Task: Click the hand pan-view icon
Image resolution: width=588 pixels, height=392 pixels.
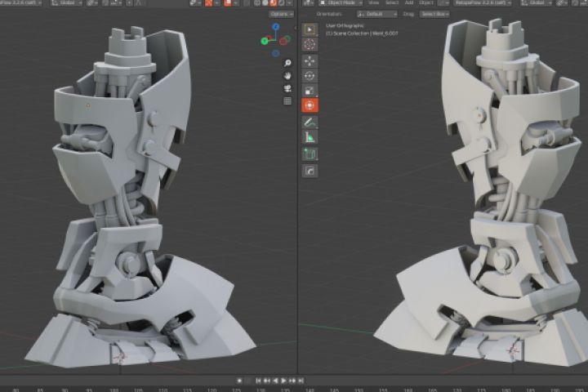Action: pos(287,76)
